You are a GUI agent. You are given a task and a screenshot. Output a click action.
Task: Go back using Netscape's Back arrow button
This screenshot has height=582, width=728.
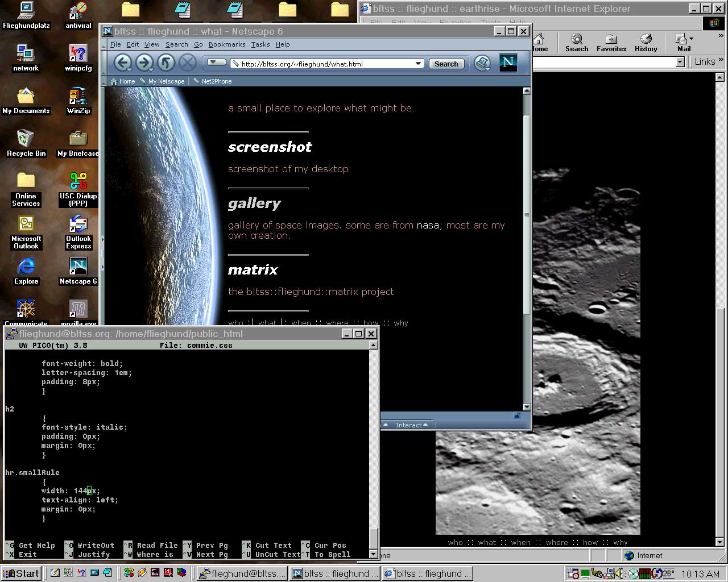pos(122,63)
